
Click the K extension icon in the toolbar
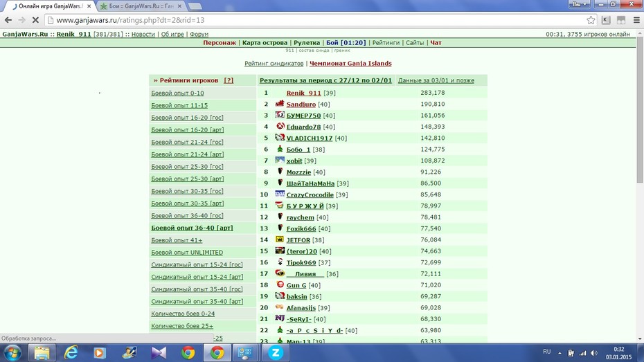(x=606, y=19)
